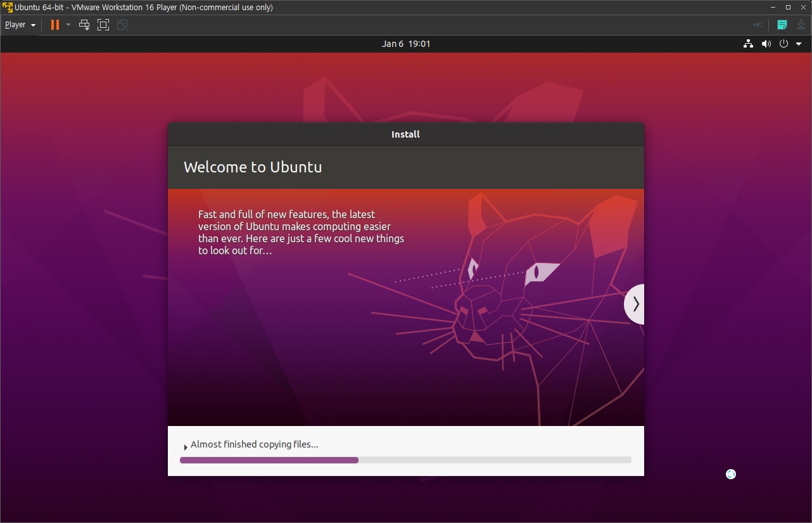Click the 'Almost finished copying files...' status text

255,444
